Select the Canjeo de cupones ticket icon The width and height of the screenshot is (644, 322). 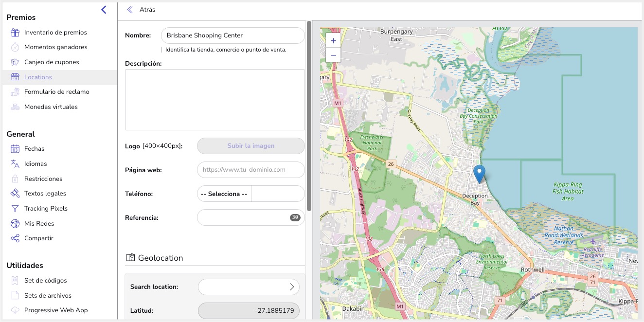[15, 62]
